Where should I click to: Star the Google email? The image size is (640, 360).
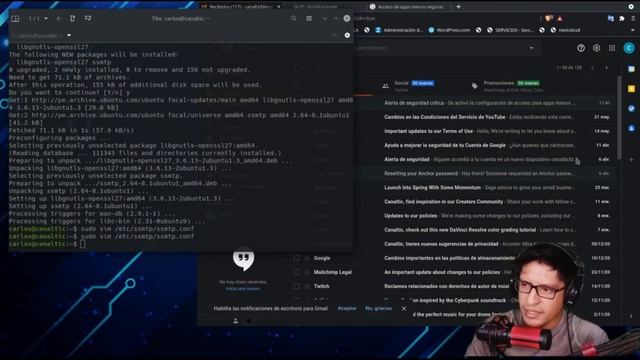click(x=307, y=258)
